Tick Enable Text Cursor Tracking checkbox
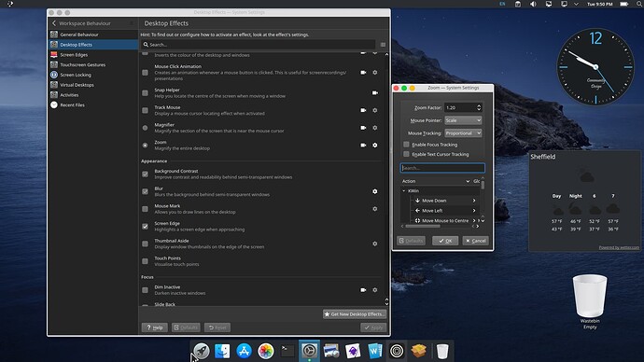This screenshot has height=362, width=644. point(406,154)
